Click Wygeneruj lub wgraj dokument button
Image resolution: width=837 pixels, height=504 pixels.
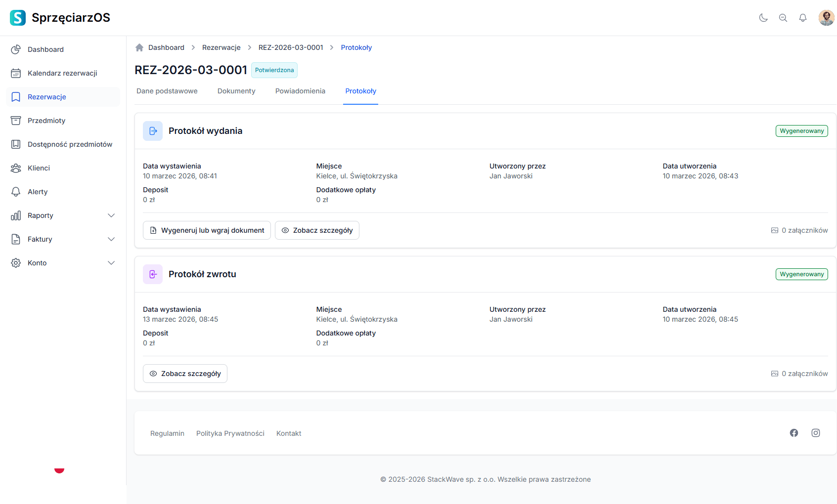pyautogui.click(x=207, y=230)
